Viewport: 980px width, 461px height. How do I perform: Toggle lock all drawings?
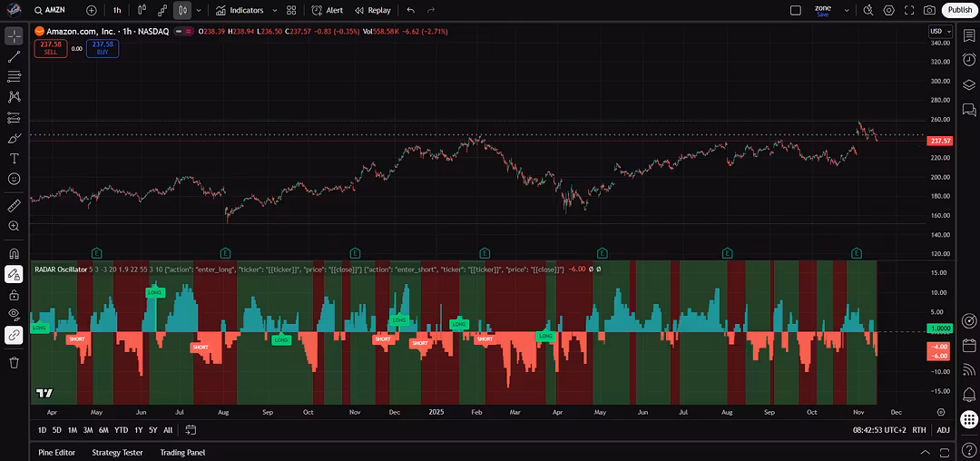14,295
